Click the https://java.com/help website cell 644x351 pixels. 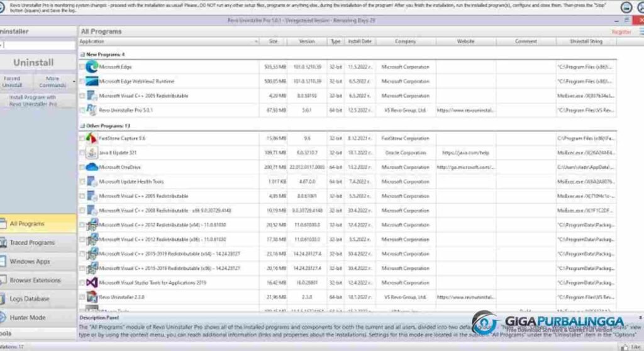pos(466,153)
